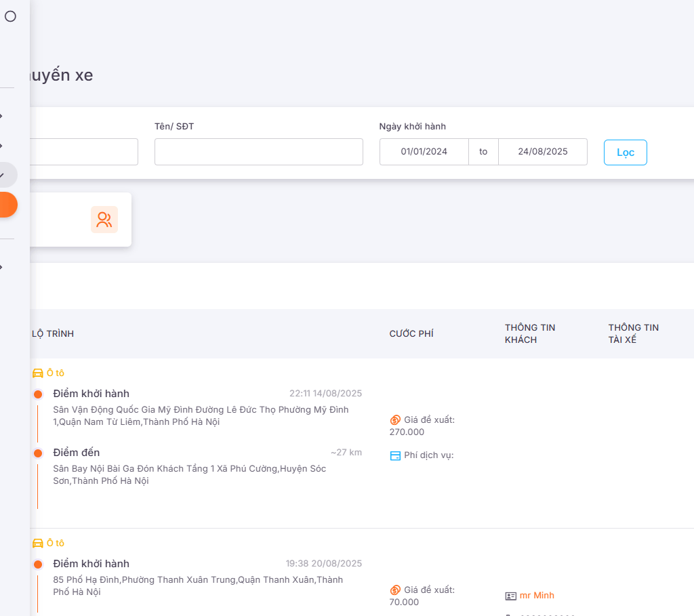Open the start date picker 01/01/2024

pyautogui.click(x=424, y=152)
